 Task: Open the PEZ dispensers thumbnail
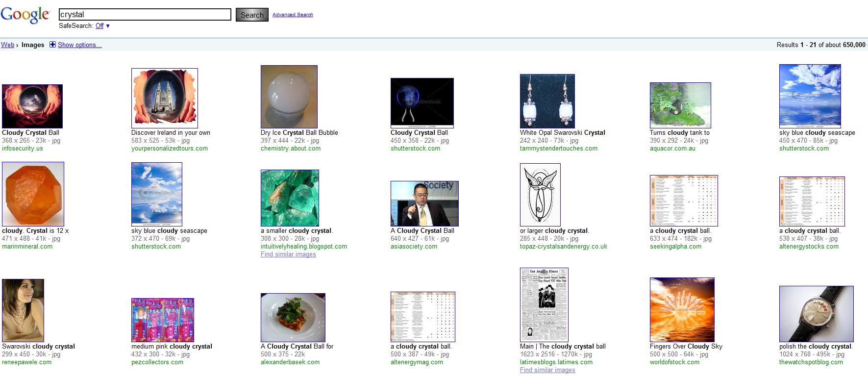click(x=163, y=320)
